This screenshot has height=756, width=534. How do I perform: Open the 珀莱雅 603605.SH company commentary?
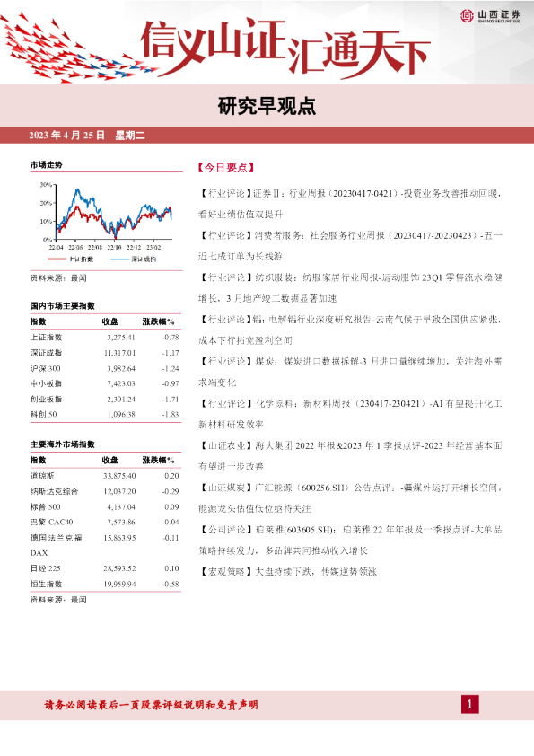pyautogui.click(x=350, y=540)
